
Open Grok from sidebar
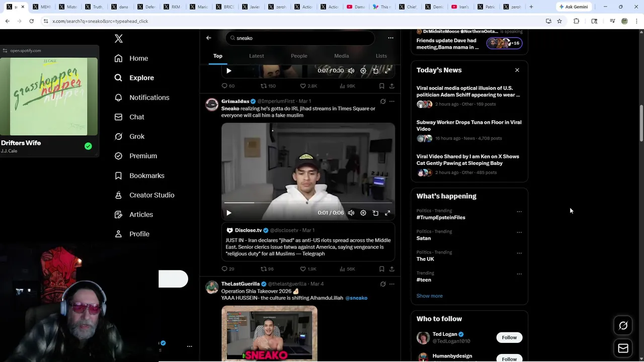point(129,136)
